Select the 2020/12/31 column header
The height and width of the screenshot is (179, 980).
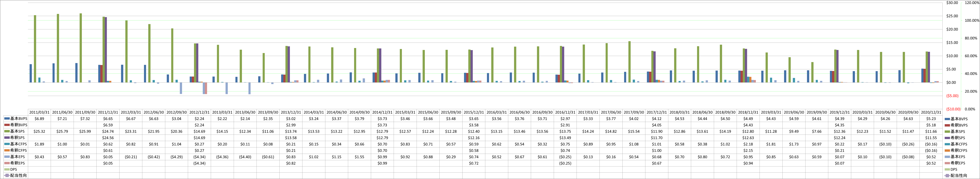coord(931,112)
